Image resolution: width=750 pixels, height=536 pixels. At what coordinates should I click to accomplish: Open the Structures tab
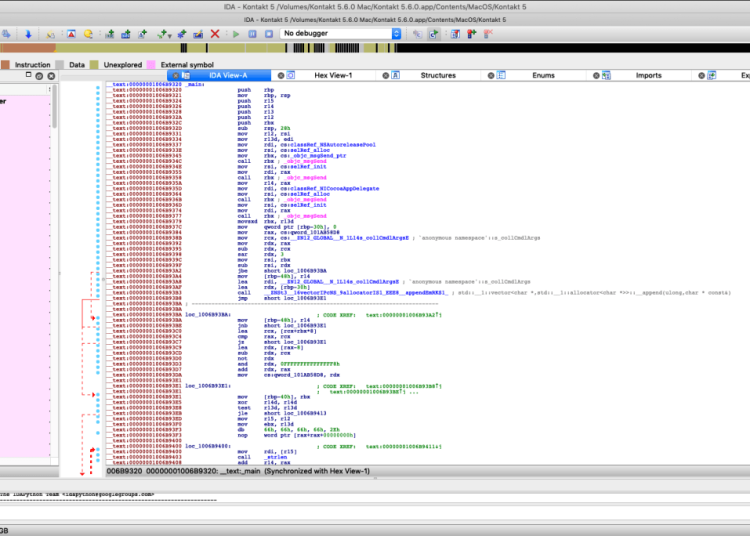tap(437, 75)
